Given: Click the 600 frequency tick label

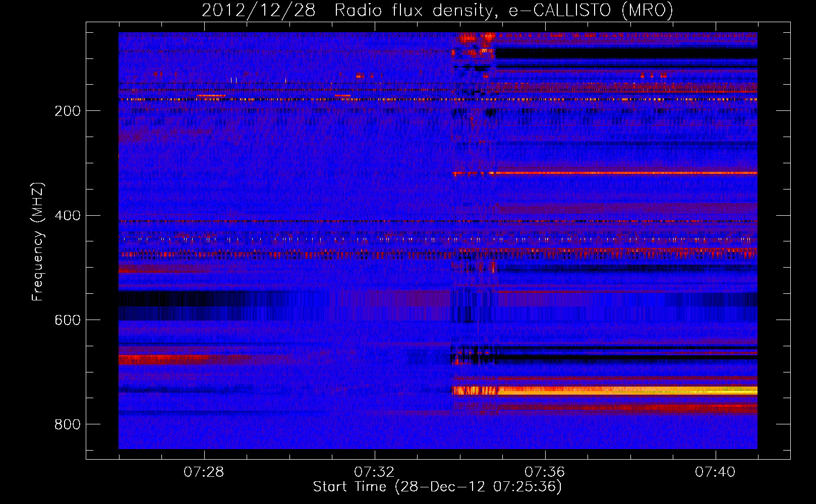Looking at the screenshot, I should (68, 321).
